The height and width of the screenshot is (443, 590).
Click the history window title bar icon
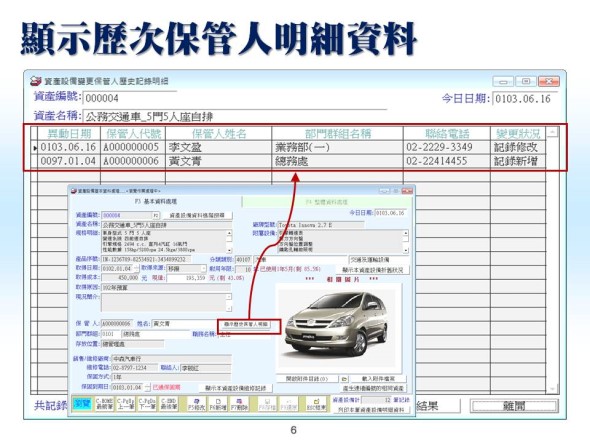(35, 81)
